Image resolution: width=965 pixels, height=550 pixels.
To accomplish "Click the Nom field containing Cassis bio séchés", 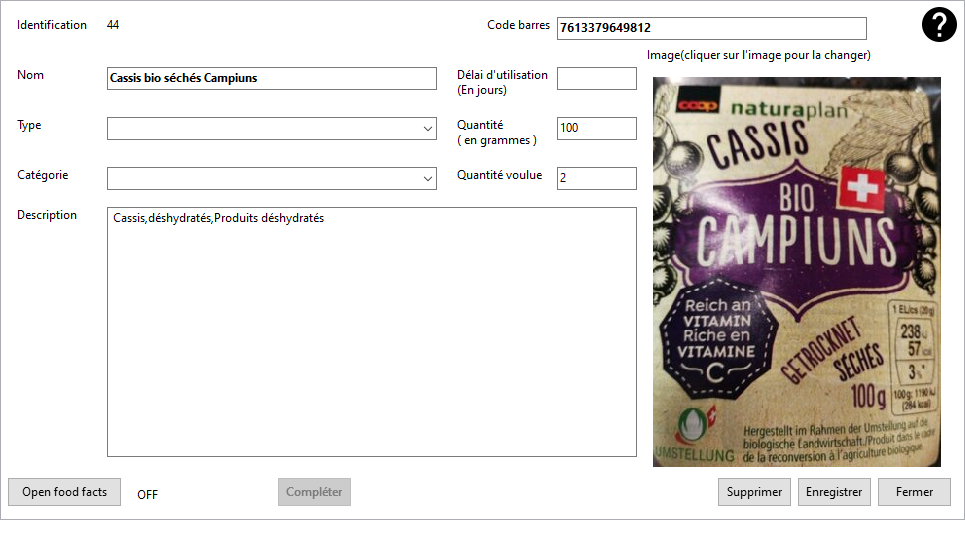I will 271,78.
